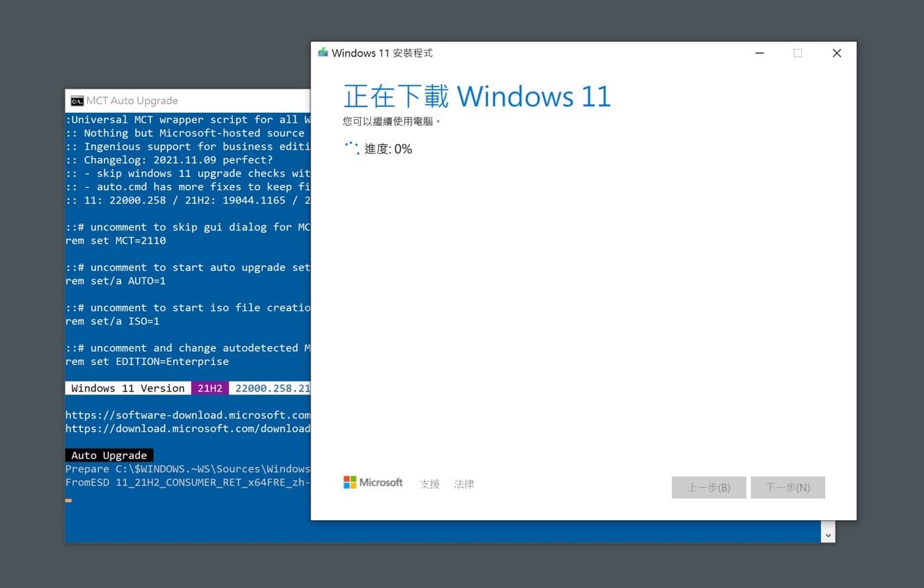Click the uncomment to start iso file line
924x588 pixels.
(188, 308)
